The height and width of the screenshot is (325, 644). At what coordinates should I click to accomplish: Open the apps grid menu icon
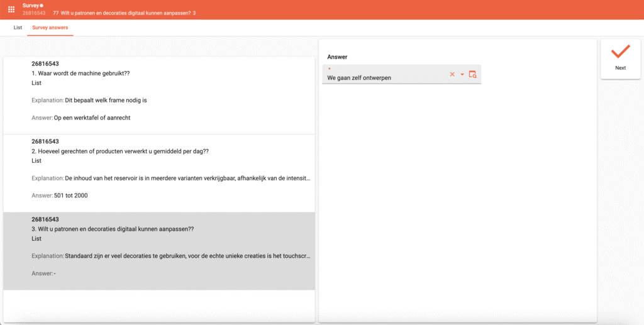point(11,9)
